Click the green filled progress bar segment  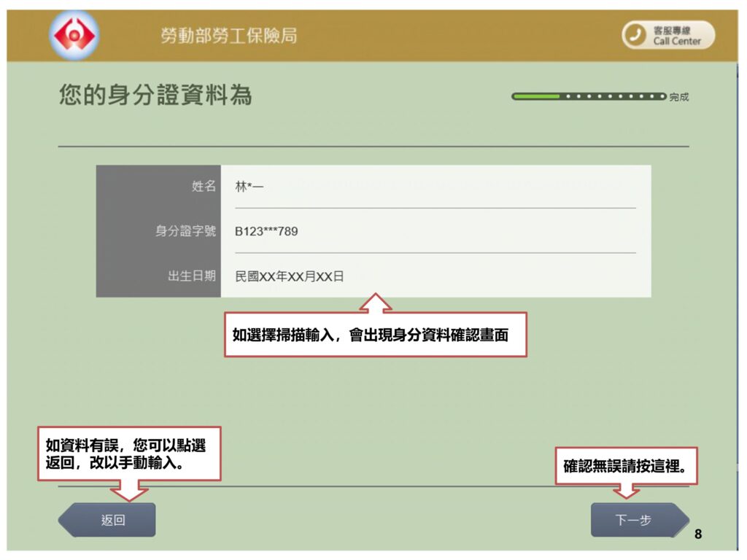click(x=535, y=96)
